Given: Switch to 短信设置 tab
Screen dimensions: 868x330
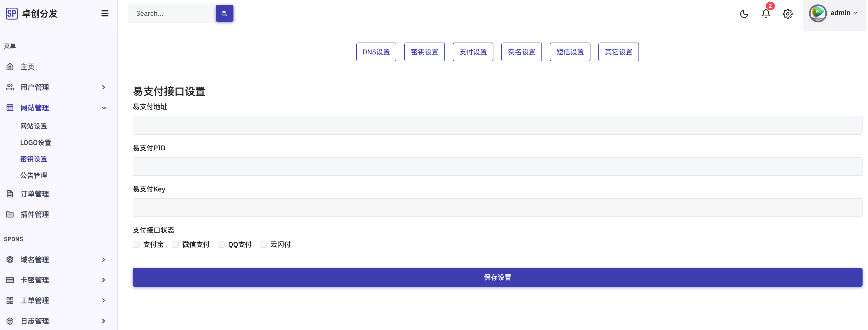Looking at the screenshot, I should [570, 52].
